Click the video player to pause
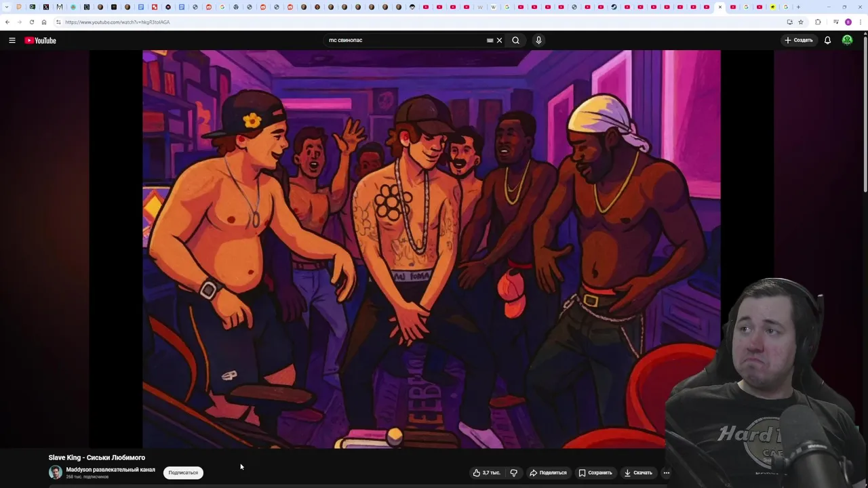The width and height of the screenshot is (868, 488). [x=431, y=249]
